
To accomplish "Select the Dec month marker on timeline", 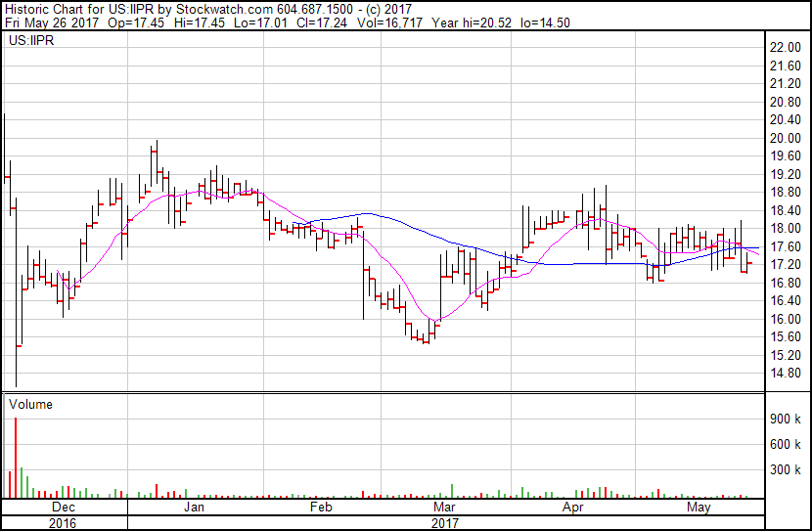I will coord(64,508).
